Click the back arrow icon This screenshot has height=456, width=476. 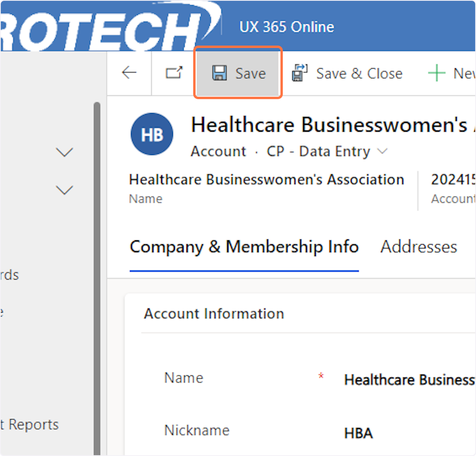129,73
